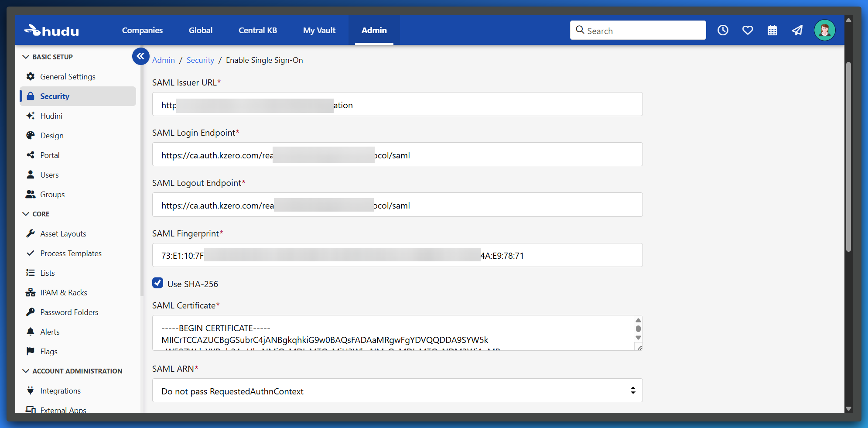Image resolution: width=868 pixels, height=428 pixels.
Task: Open My Vault tab
Action: 319,30
